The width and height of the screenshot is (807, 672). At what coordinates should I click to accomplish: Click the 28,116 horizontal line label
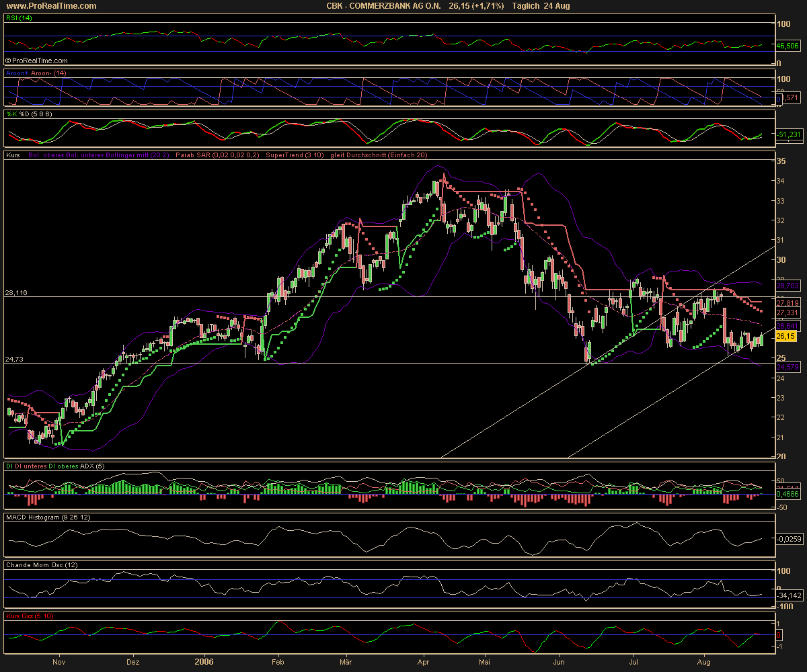16,293
